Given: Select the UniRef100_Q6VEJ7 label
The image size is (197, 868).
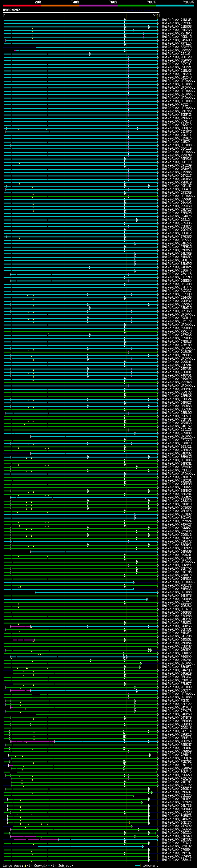Looking at the screenshot, I should coord(177,121).
